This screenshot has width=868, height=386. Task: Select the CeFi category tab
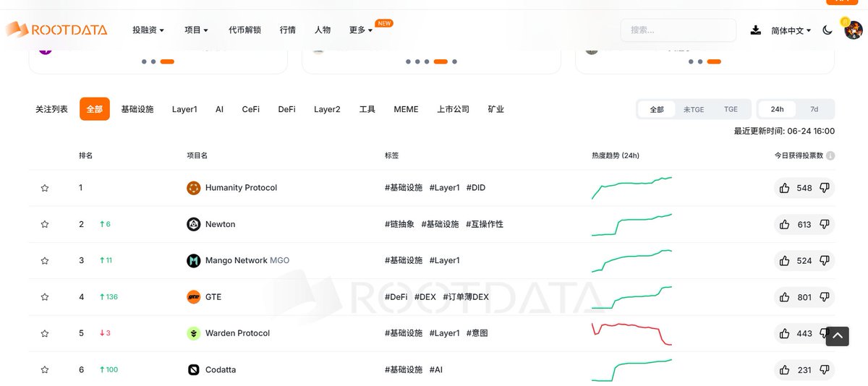(x=251, y=109)
